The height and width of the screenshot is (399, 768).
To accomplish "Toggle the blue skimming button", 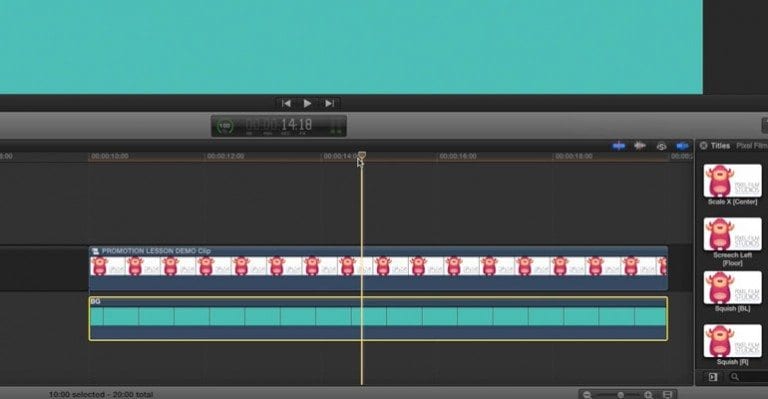I will click(619, 146).
